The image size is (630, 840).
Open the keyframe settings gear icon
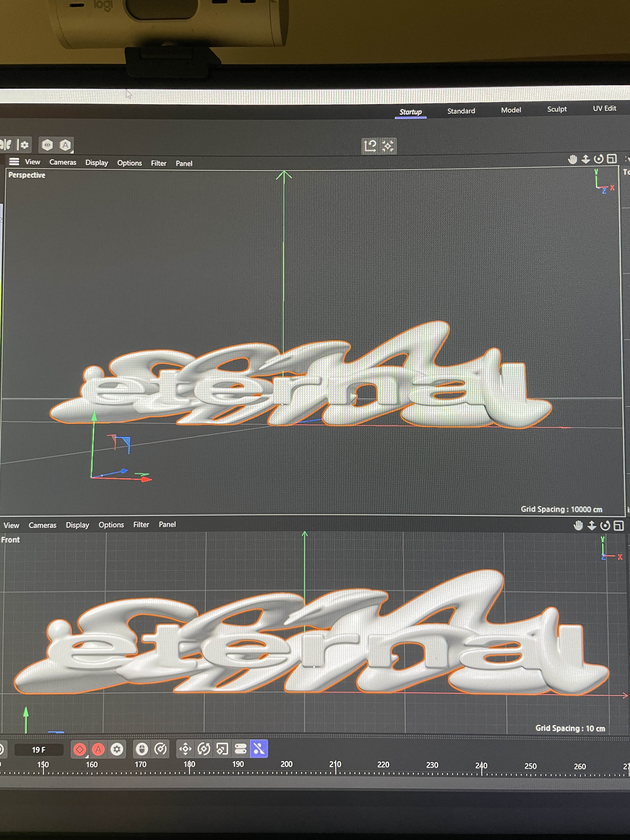(117, 749)
